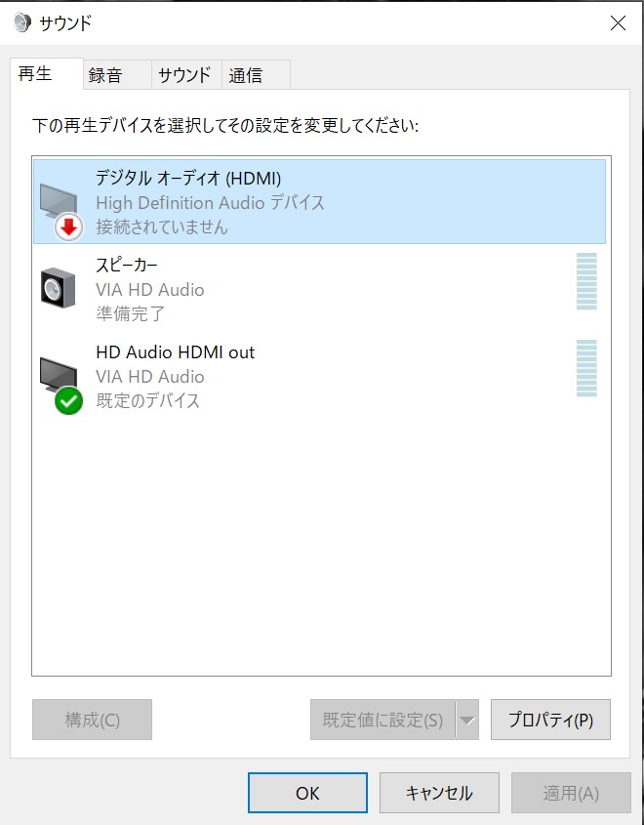This screenshot has width=644, height=825.
Task: Select the スピーカー VIA HD Audio entry
Action: [320, 288]
